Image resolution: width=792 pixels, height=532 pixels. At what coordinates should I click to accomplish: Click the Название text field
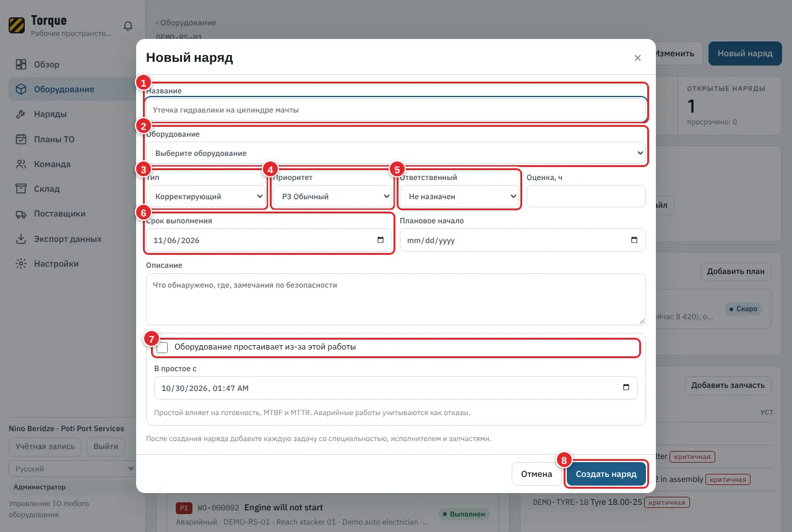(396, 110)
